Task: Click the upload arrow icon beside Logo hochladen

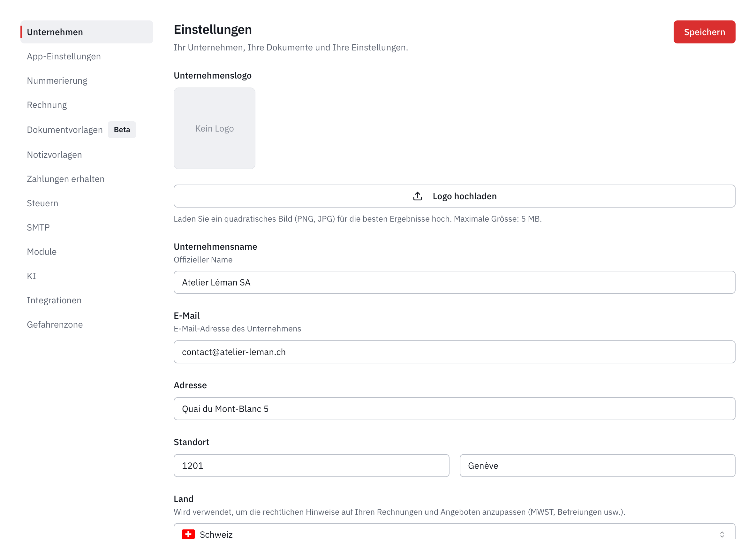Action: [418, 196]
